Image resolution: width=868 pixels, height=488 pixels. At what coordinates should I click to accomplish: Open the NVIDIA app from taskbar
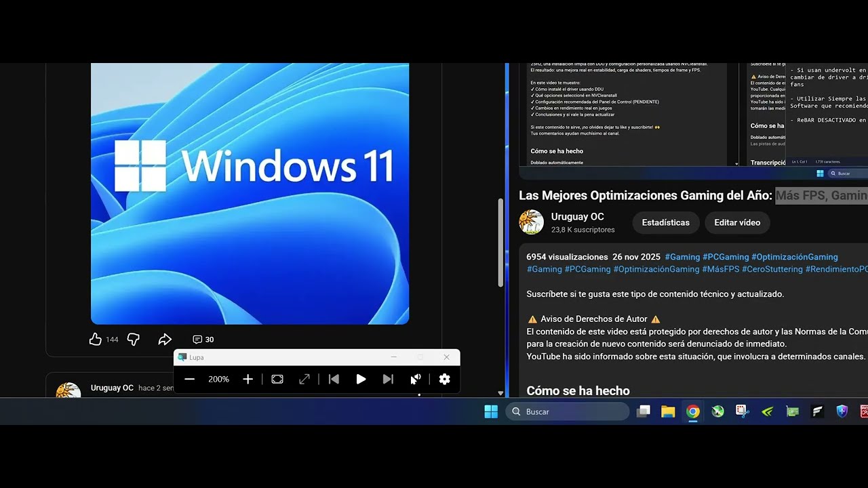click(x=767, y=411)
